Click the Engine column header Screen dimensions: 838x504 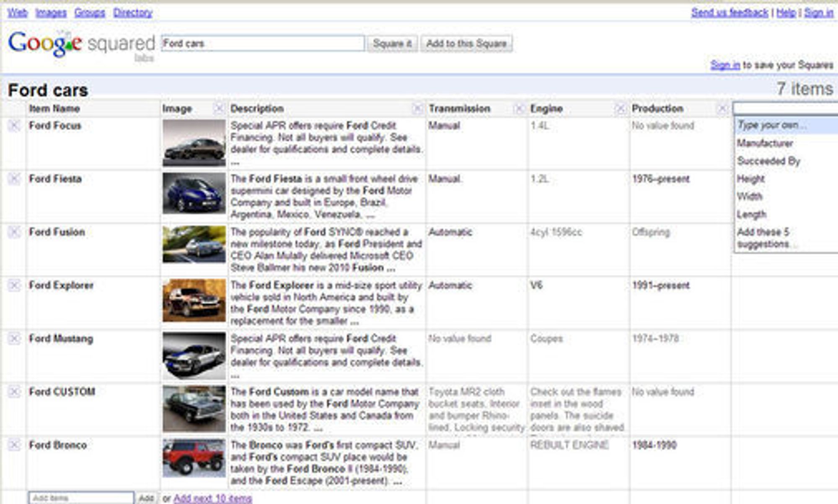[x=546, y=109]
